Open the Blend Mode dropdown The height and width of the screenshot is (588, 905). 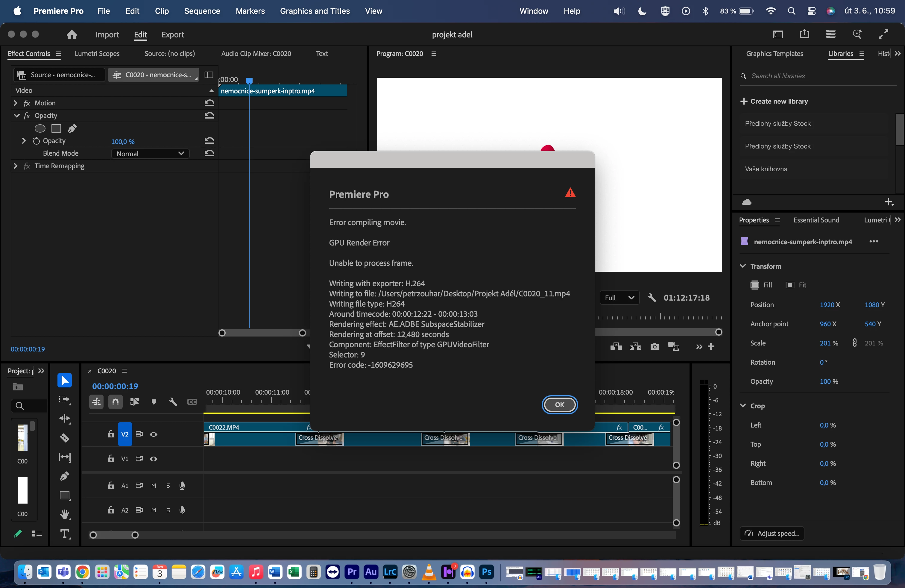pyautogui.click(x=150, y=154)
